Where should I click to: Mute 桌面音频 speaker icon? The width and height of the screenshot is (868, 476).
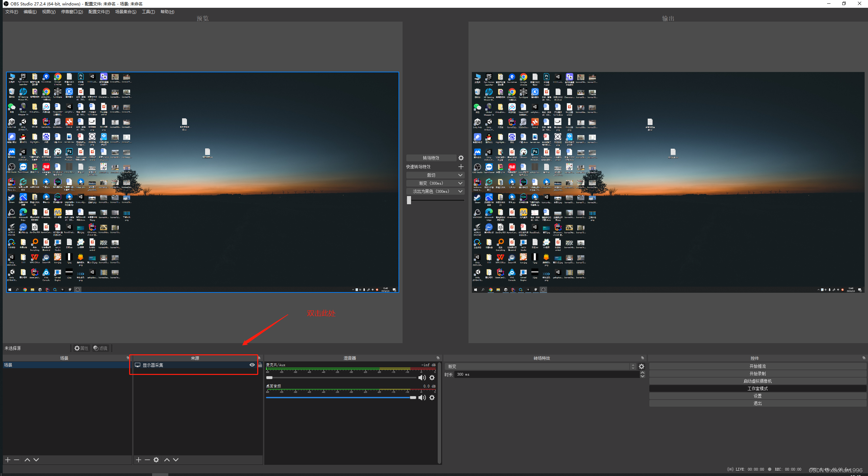(x=422, y=398)
